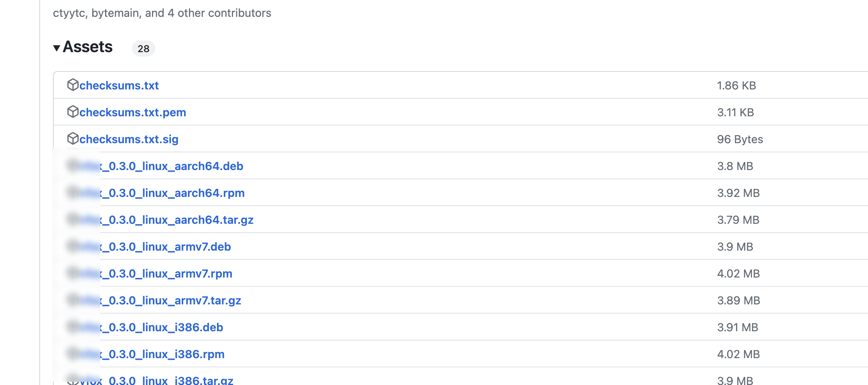Click the contributors text line
The image size is (868, 385).
tap(162, 13)
